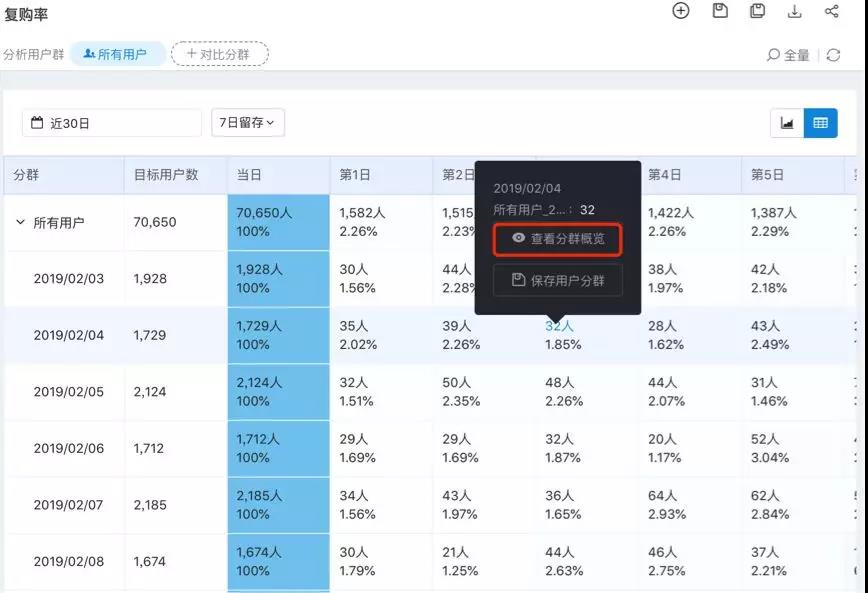Click the 全量 search option
Viewport: 868px width, 593px height.
point(788,55)
